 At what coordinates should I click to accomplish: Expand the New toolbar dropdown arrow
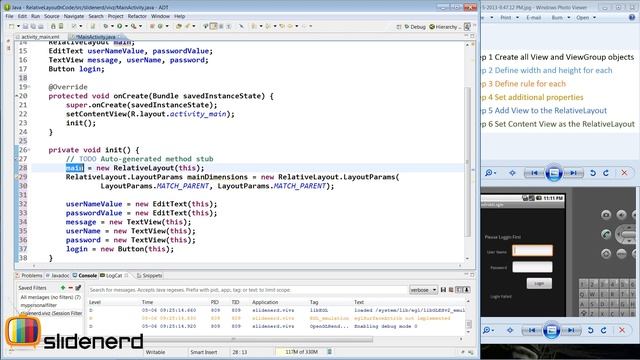18,26
